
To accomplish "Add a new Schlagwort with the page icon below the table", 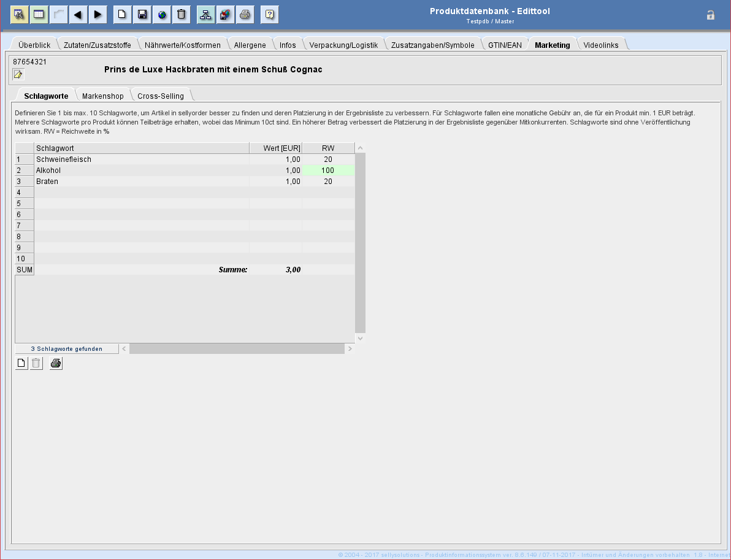I will (x=21, y=362).
